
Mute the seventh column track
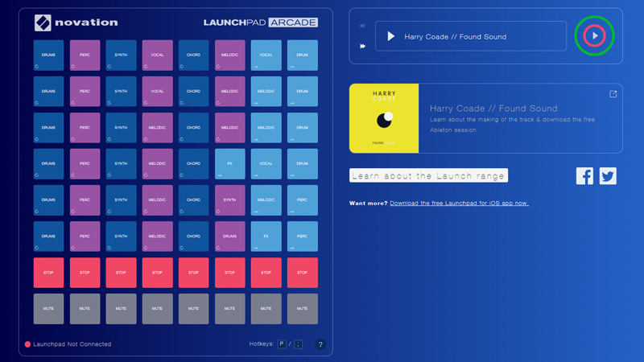click(x=266, y=309)
